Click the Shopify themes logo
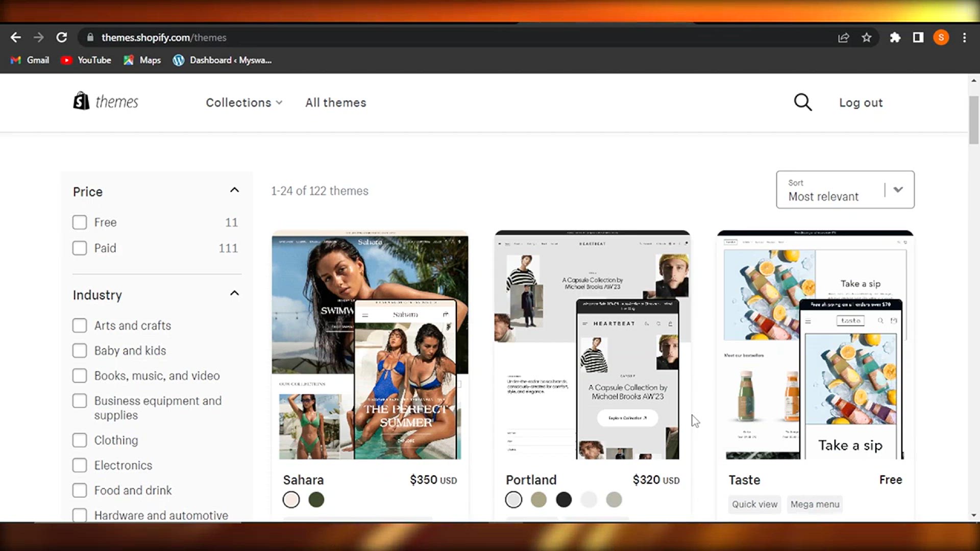The width and height of the screenshot is (980, 551). click(x=106, y=102)
